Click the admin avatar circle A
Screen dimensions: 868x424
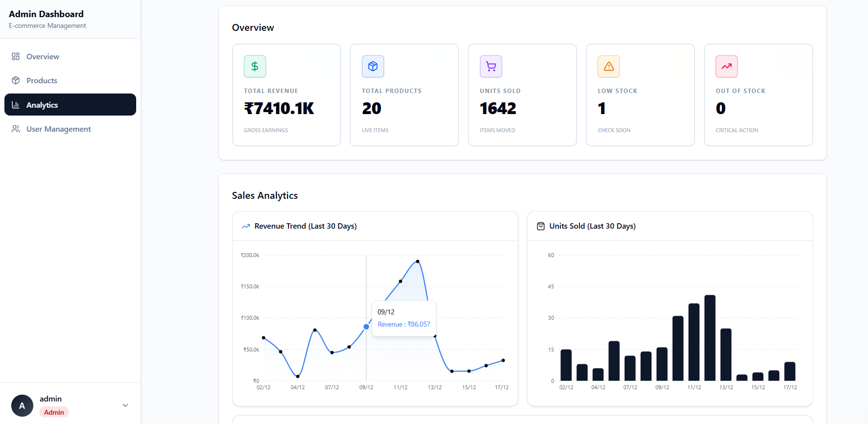coord(22,405)
